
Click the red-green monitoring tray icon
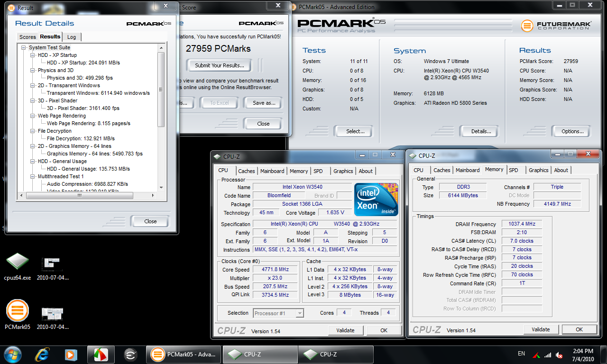[x=536, y=355]
